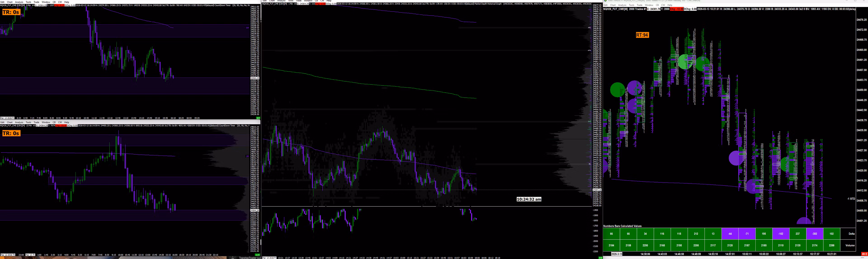This screenshot has height=259, width=868.
Task: Open the CW menu on the 1 Min chart
Action: tap(322, 1)
